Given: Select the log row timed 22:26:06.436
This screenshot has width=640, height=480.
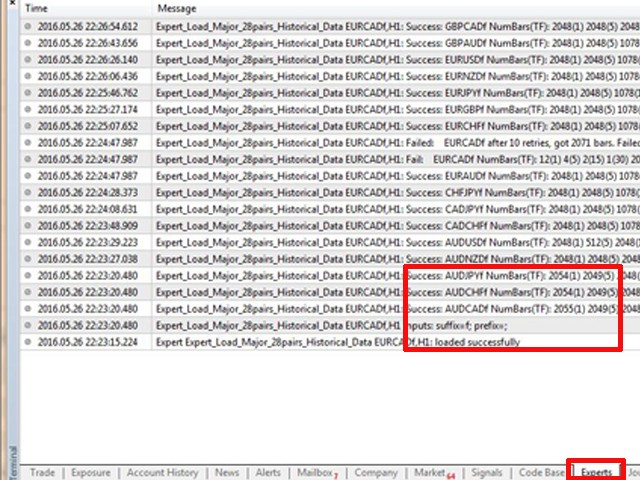Looking at the screenshot, I should click(x=330, y=76).
